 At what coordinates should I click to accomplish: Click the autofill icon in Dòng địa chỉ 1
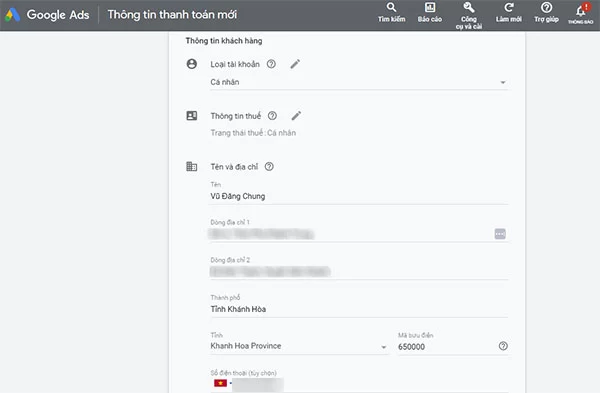500,234
